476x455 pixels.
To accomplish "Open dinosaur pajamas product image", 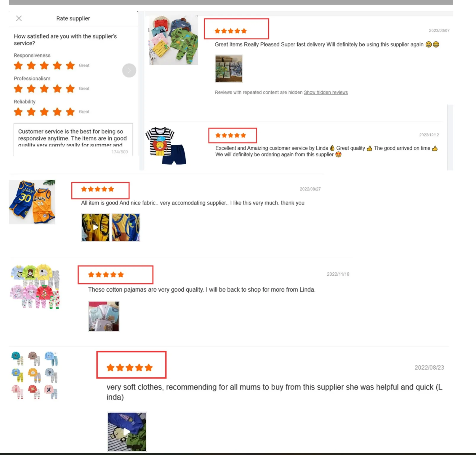I will (174, 40).
